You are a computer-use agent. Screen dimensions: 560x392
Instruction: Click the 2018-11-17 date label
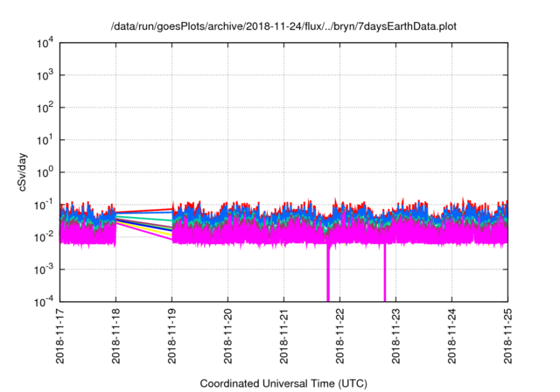coord(60,336)
